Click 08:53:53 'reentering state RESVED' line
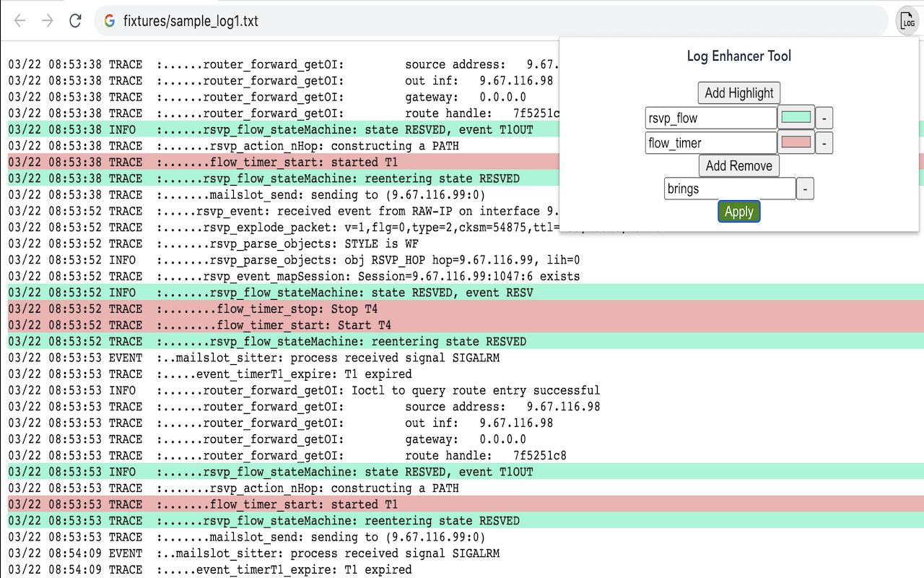 tap(466, 520)
